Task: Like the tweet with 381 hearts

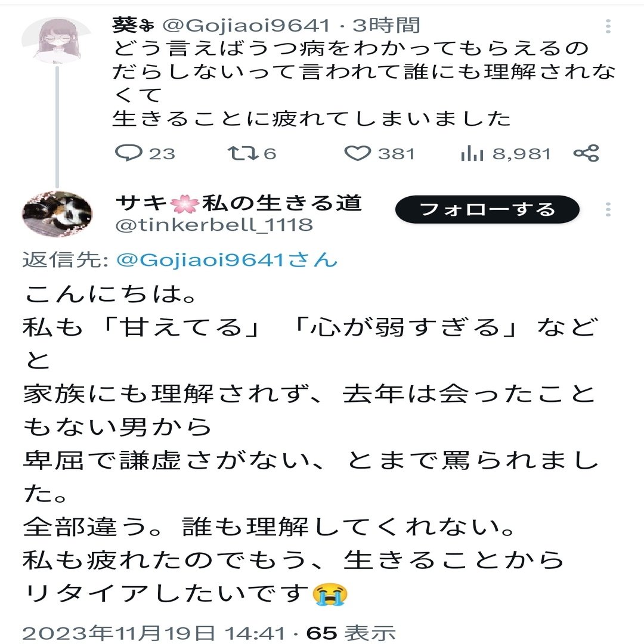Action: 357,154
